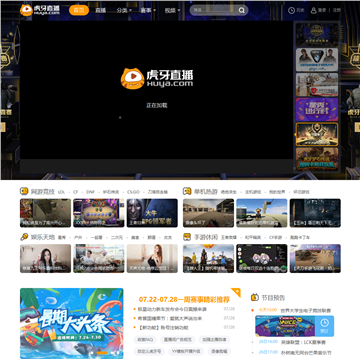360x360 pixels.
Task: Open the CF手游 category link
Action: click(275, 238)
